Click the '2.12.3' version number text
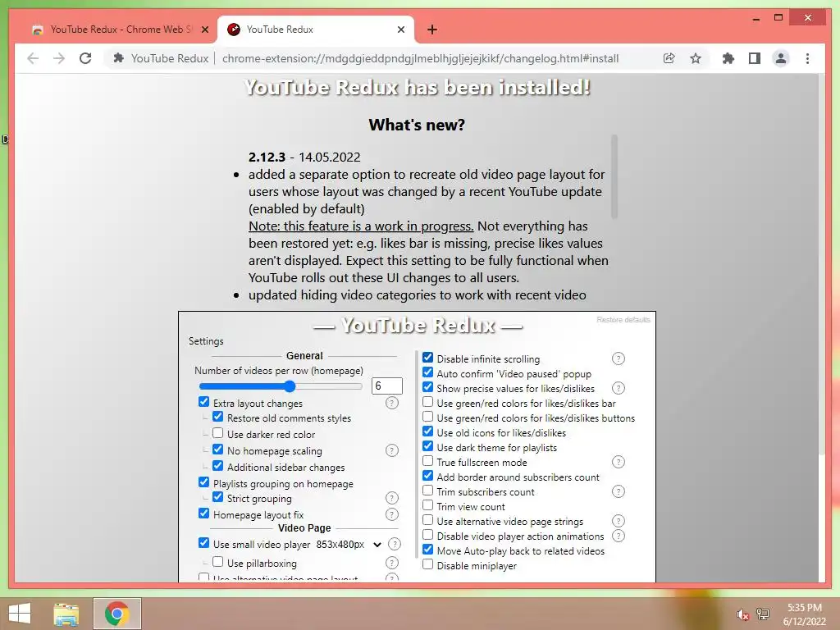840x630 pixels. pyautogui.click(x=267, y=157)
